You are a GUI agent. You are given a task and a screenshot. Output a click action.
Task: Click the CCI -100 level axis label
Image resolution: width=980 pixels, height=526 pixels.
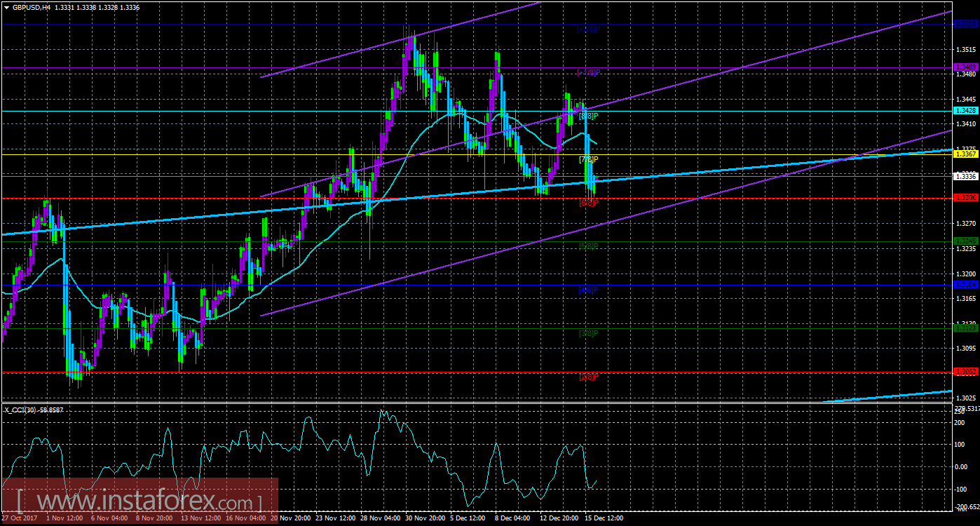coord(962,488)
